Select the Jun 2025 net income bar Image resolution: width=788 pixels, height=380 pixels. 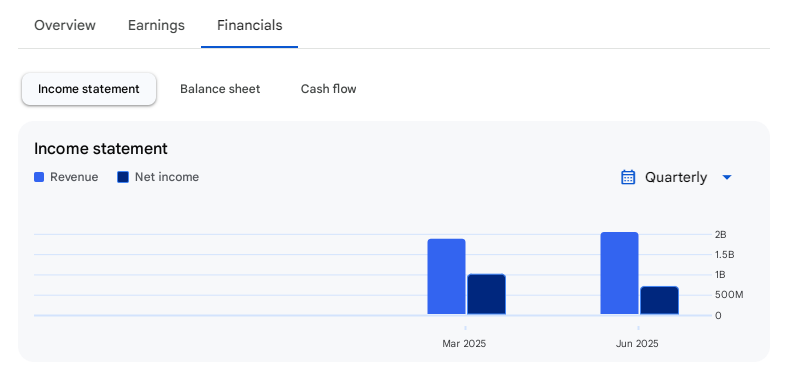[x=659, y=301]
